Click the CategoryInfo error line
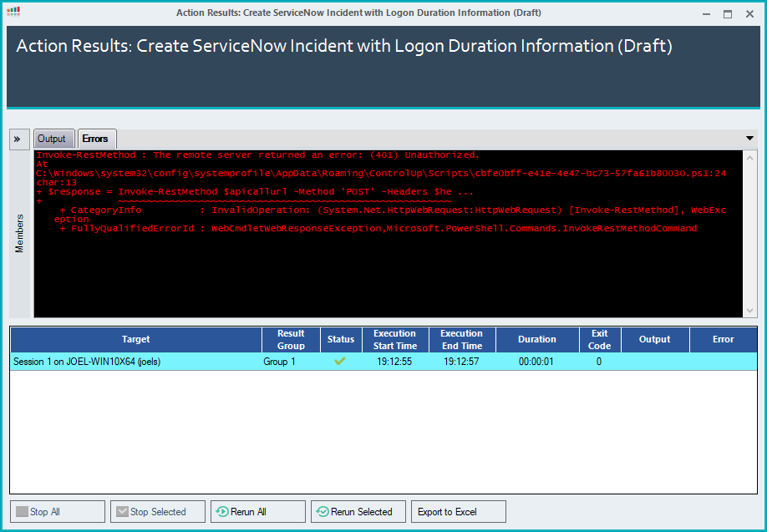 pyautogui.click(x=390, y=215)
